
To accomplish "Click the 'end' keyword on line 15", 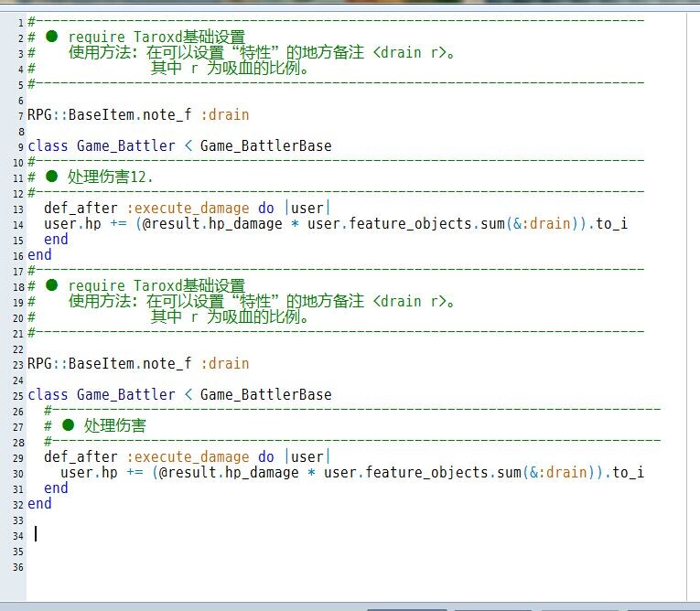I will (x=56, y=240).
